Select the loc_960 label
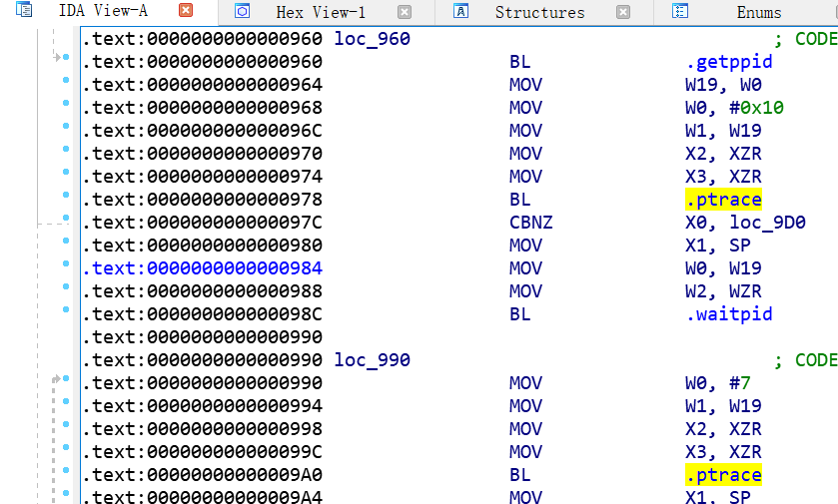This screenshot has width=838, height=504. click(372, 39)
